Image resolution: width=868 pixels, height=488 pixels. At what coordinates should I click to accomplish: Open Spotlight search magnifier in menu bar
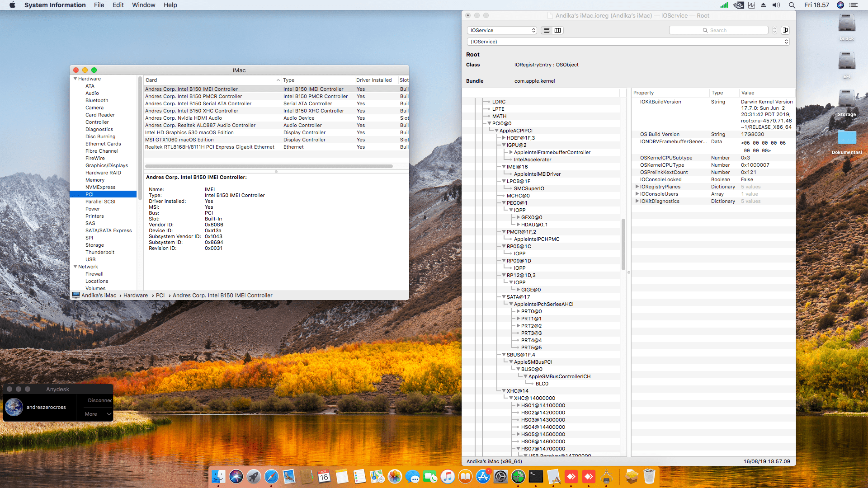[x=792, y=5]
